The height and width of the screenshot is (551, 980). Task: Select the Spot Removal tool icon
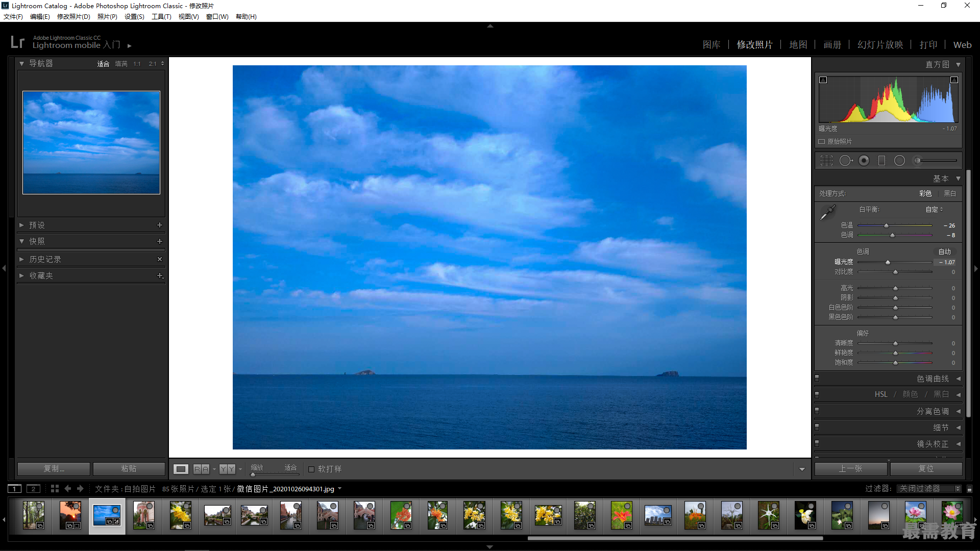tap(846, 161)
